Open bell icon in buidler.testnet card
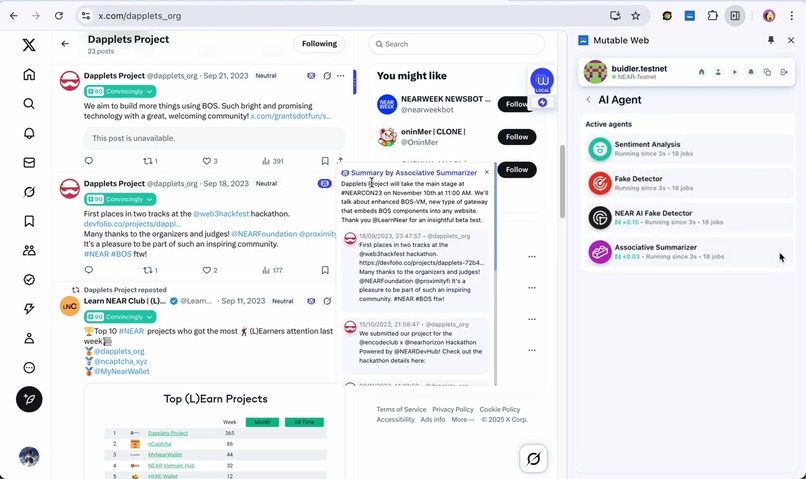The image size is (806, 479). 751,72
